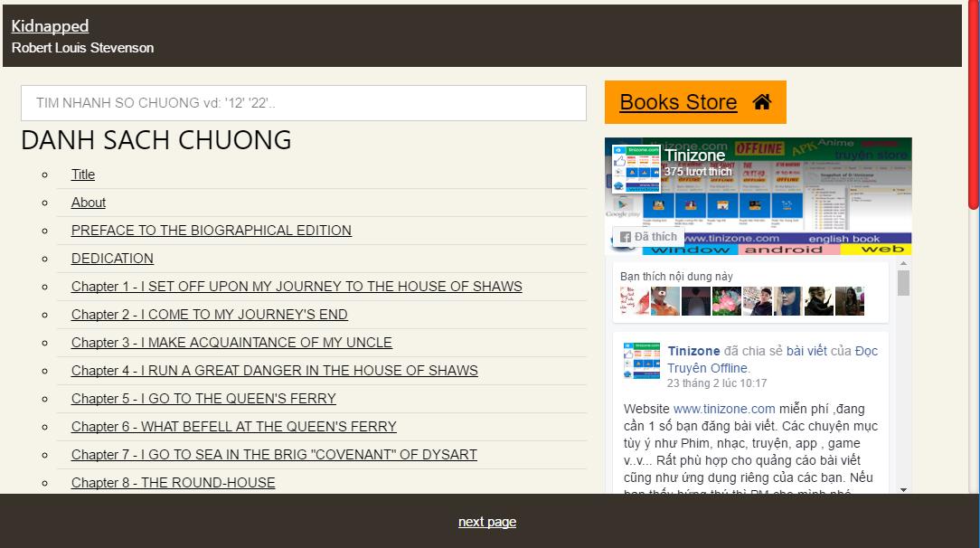Click the Tinizone page avatar in banner

[x=636, y=169]
